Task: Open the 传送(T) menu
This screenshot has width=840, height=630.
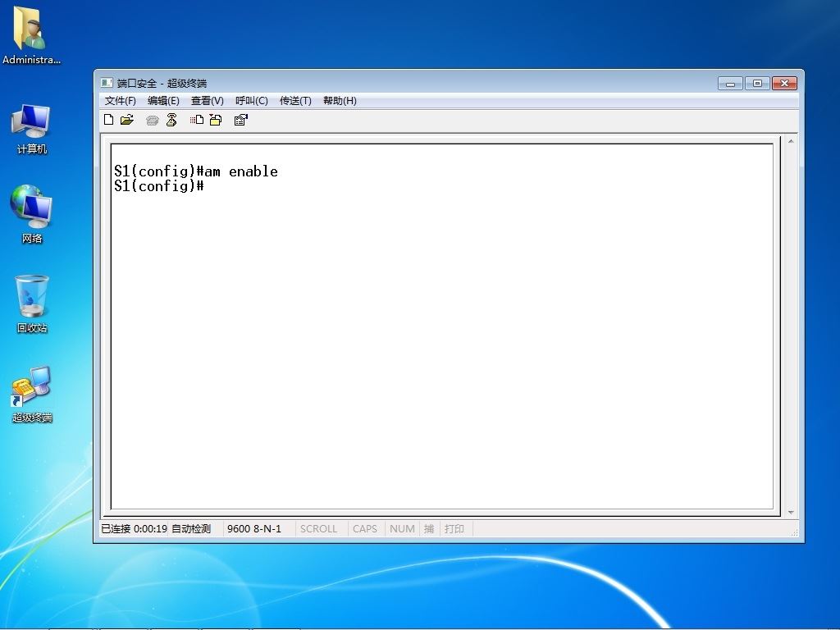Action: pos(295,101)
